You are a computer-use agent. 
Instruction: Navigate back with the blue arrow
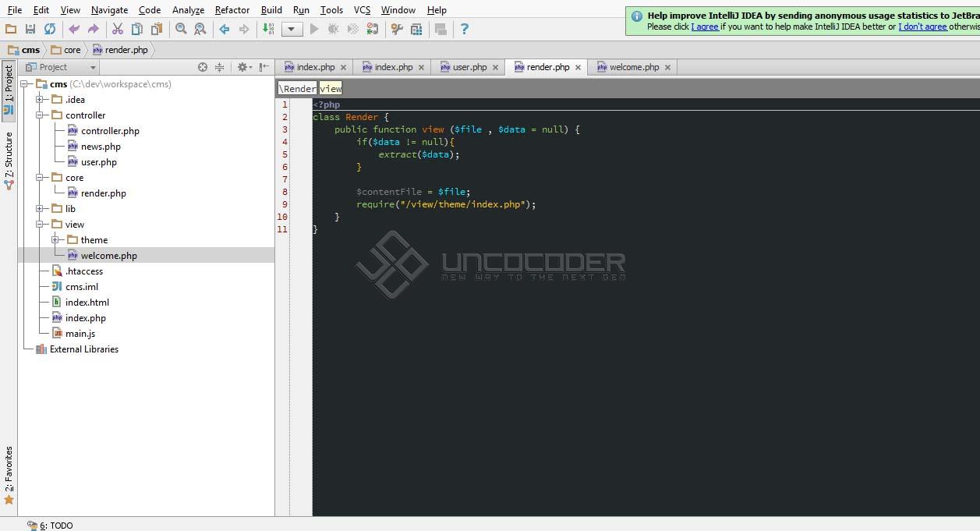coord(225,29)
